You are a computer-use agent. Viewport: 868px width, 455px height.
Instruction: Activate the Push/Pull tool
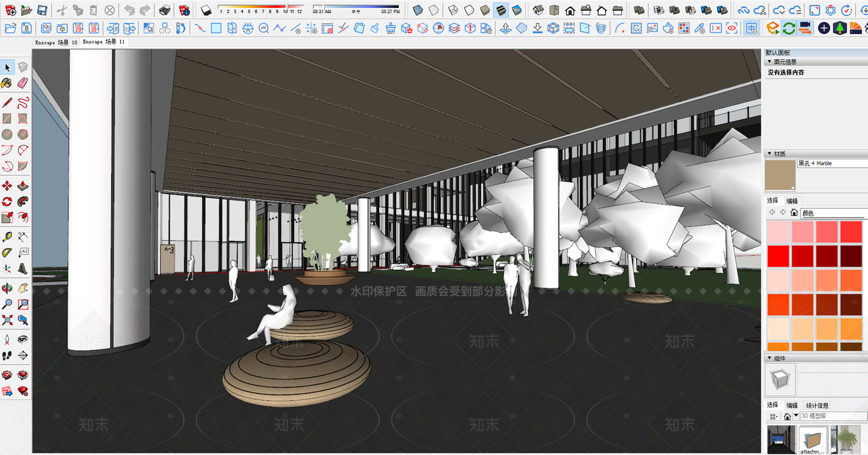pos(23,186)
